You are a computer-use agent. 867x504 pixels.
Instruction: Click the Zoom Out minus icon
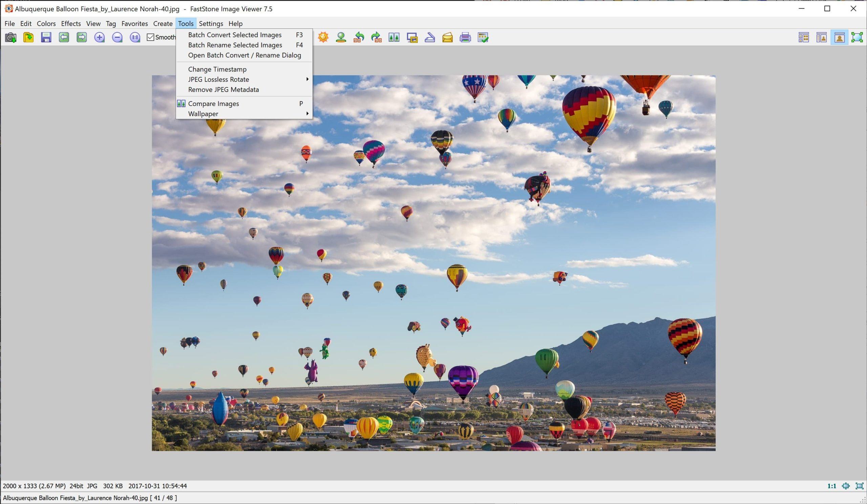(x=117, y=37)
